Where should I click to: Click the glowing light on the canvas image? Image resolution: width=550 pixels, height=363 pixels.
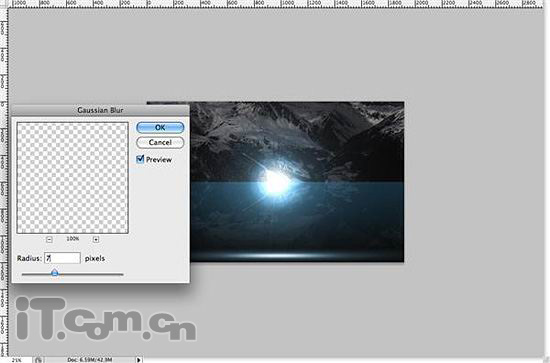[x=276, y=182]
